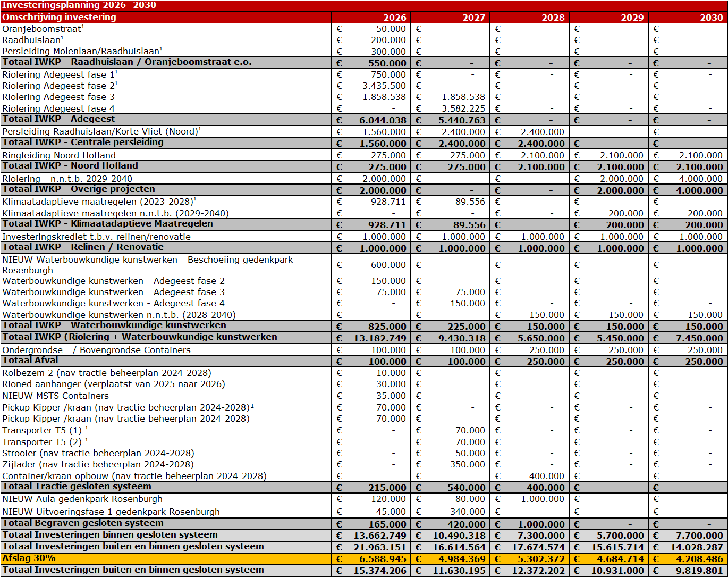Click the 'NIEUW Aula gedenkpark Rosenburgh' row label
The height and width of the screenshot is (577, 728).
[82, 499]
